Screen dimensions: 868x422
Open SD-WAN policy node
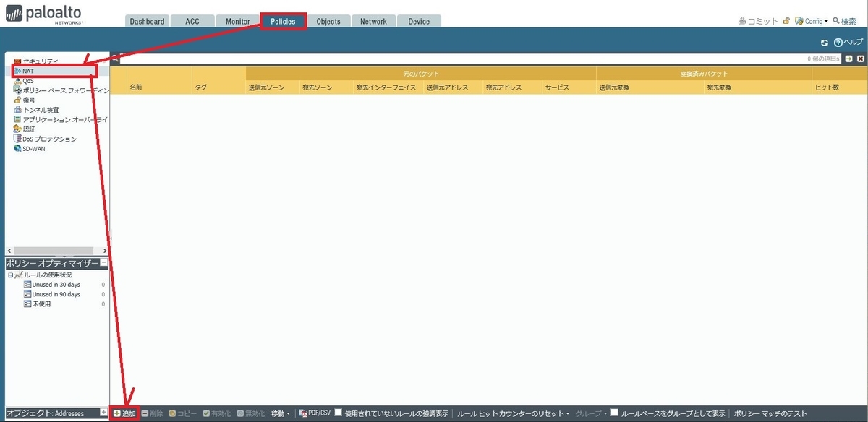(29, 148)
